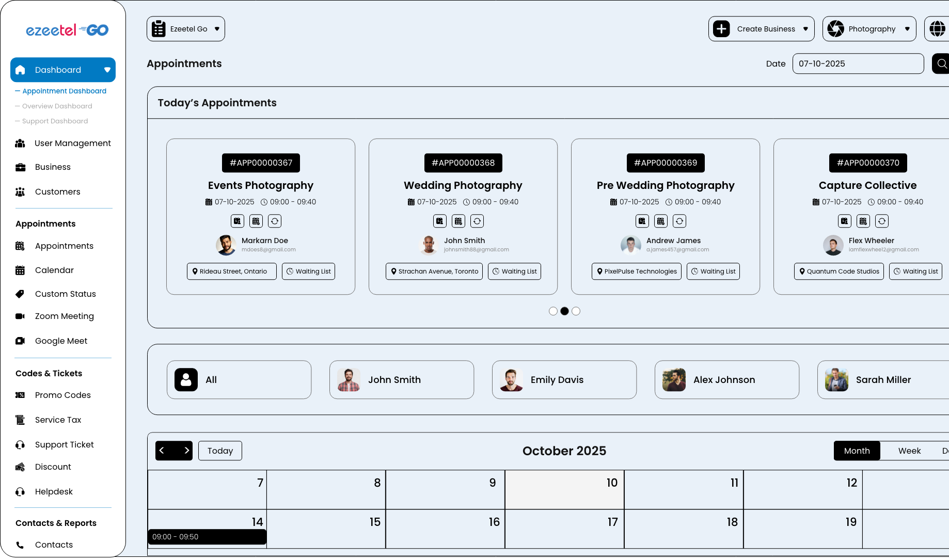This screenshot has height=560, width=949.
Task: Click the search icon next to Date field
Action: point(941,63)
